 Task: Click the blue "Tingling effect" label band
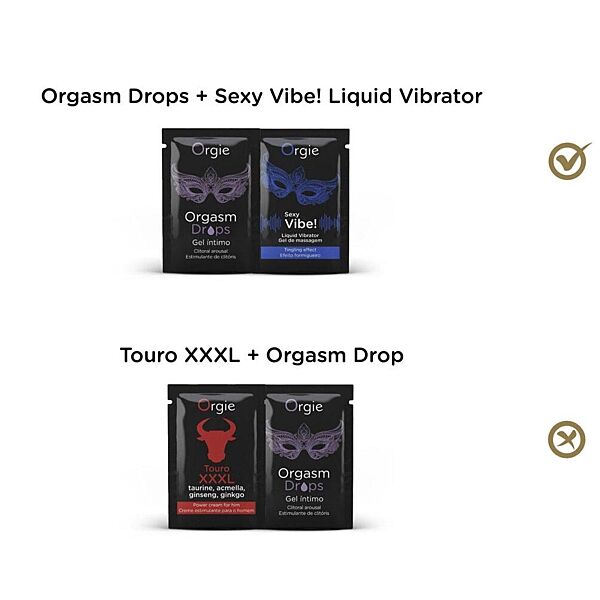pos(300,253)
